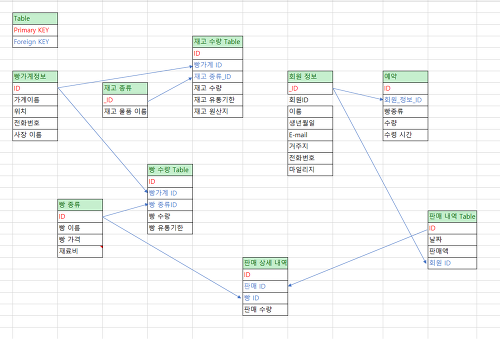This screenshot has height=362, width=500.
Task: Select the red ID cell under 빵 종류
Action: [x=80, y=217]
